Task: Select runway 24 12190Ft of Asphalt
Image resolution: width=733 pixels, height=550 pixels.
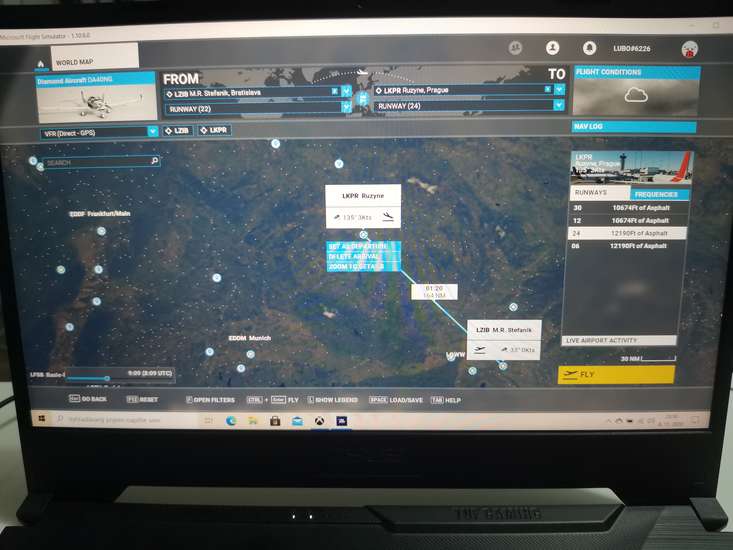Action: tap(627, 233)
